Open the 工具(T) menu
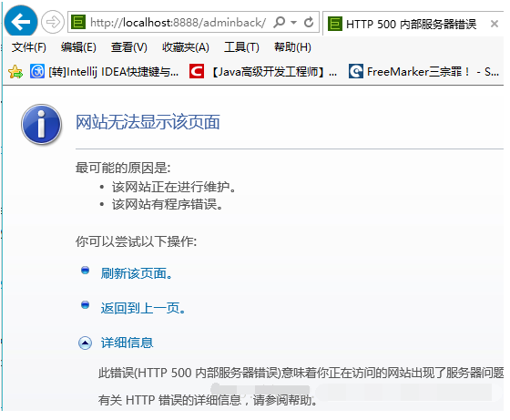Image resolution: width=510 pixels, height=420 pixels. click(241, 47)
